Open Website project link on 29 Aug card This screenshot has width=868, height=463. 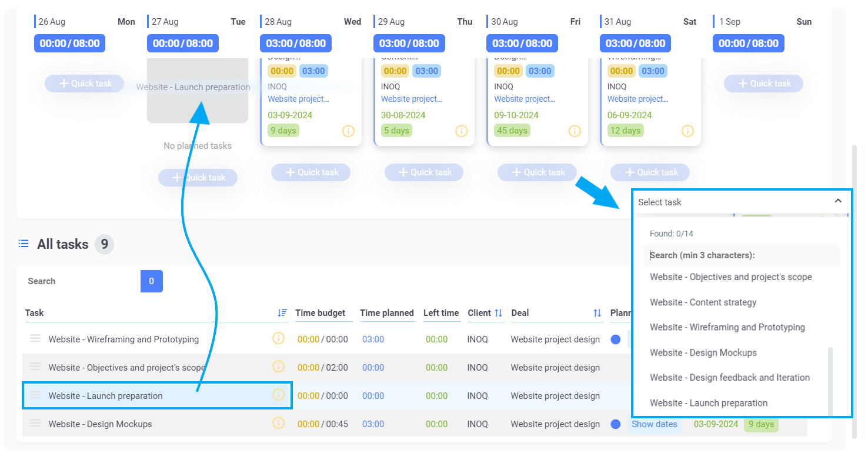(x=411, y=99)
